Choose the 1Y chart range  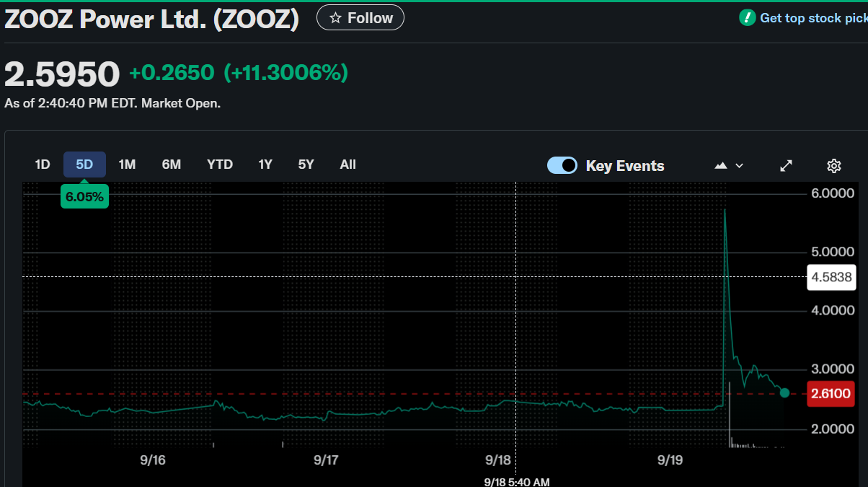tap(265, 164)
